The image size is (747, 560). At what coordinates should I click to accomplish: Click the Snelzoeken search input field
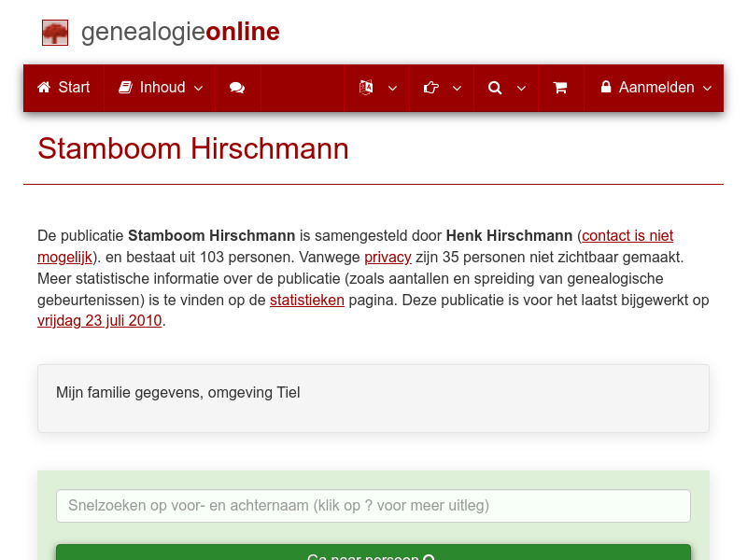(x=373, y=505)
